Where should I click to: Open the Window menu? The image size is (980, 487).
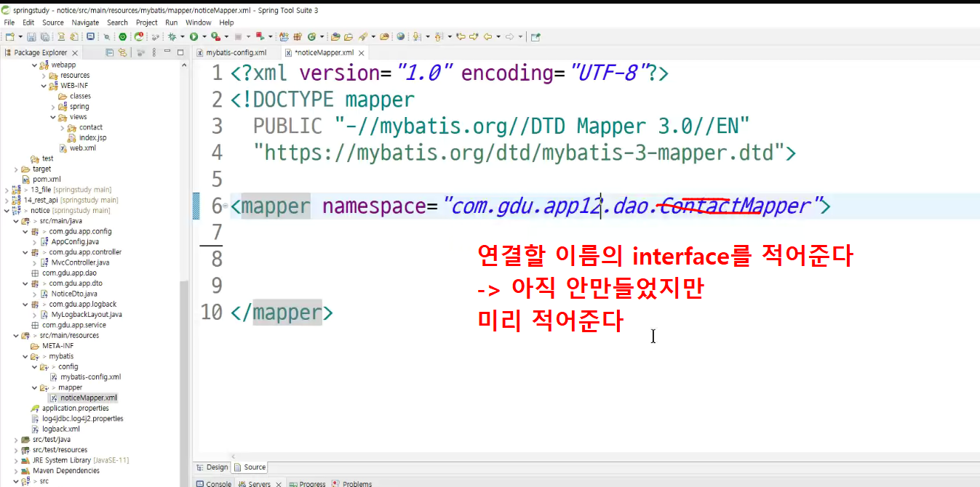[x=199, y=23]
